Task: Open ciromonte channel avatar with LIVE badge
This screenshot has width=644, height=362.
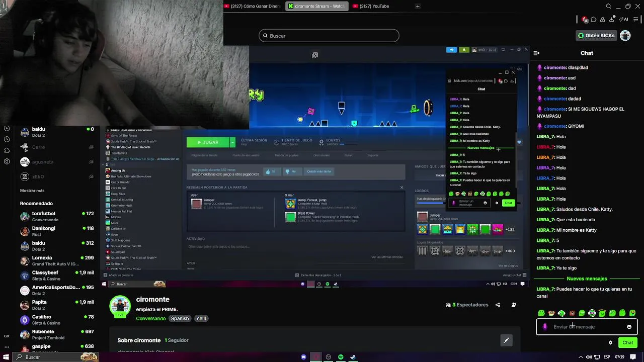Action: click(120, 307)
